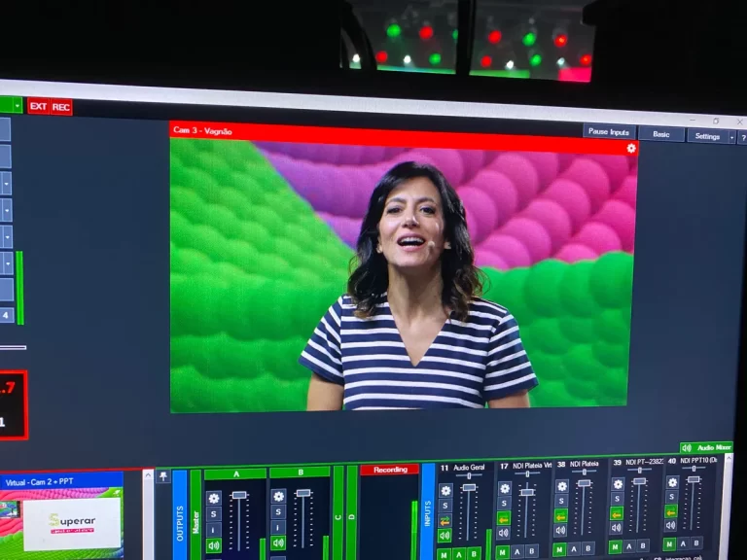Image resolution: width=747 pixels, height=560 pixels.
Task: Click the INPUTS section label
Action: (x=427, y=513)
